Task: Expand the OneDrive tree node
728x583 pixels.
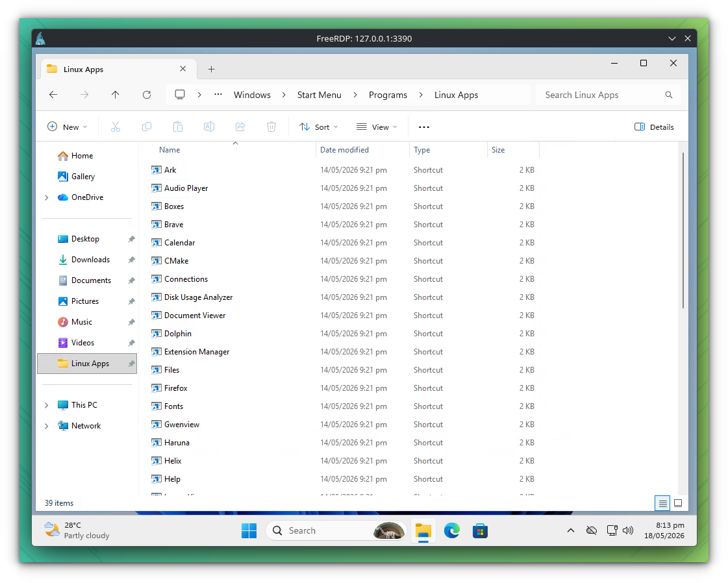Action: [46, 198]
